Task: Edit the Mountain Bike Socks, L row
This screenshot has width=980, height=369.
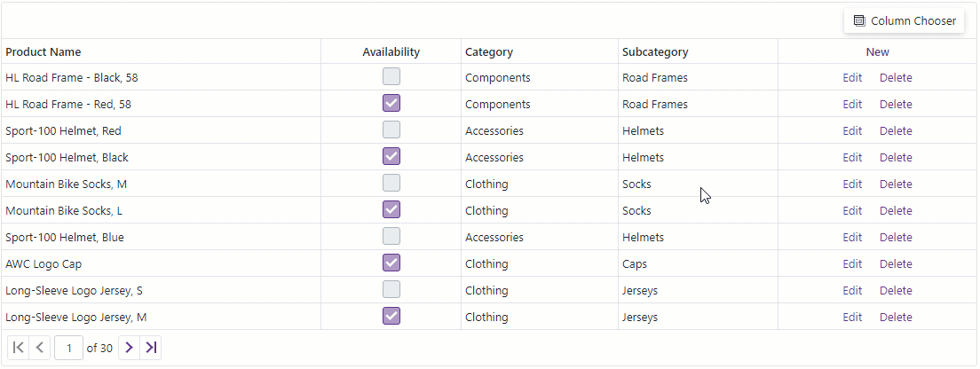Action: [x=852, y=210]
